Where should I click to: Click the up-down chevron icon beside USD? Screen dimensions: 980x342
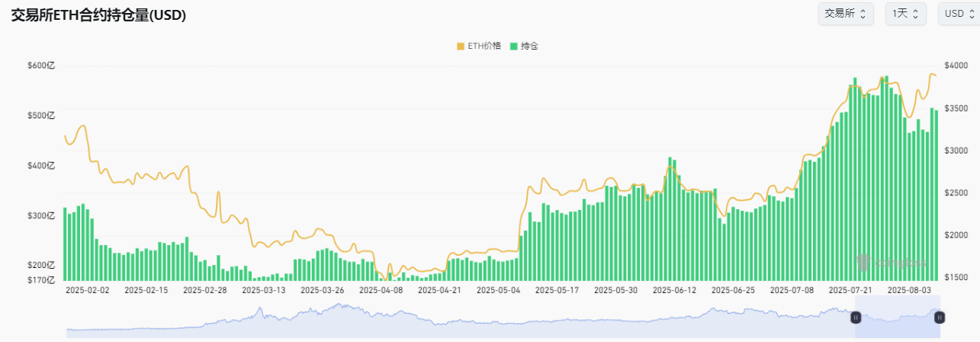972,14
